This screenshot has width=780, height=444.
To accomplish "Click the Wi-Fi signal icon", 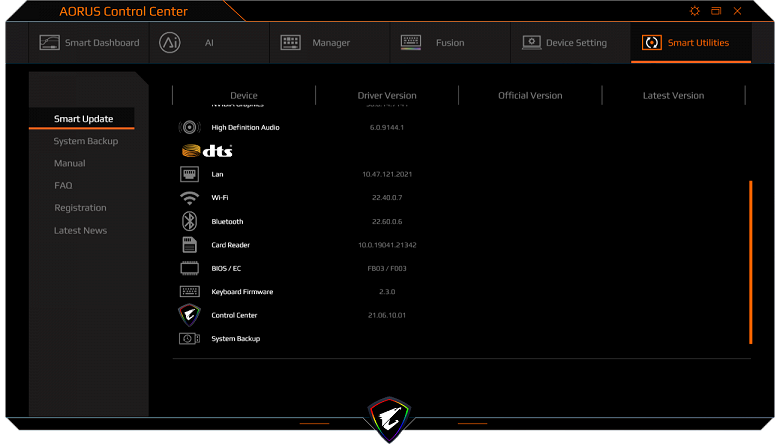I will click(x=190, y=198).
